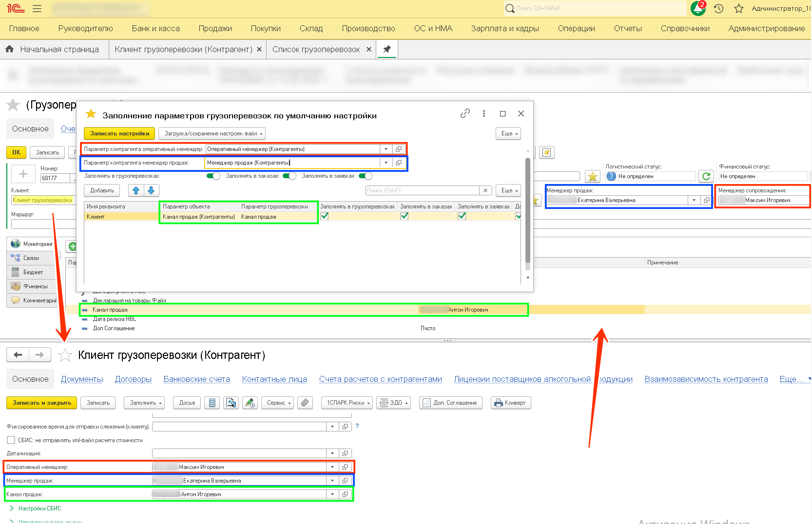Open the dialog's three-dot options menu
812x524 pixels.
pos(483,113)
